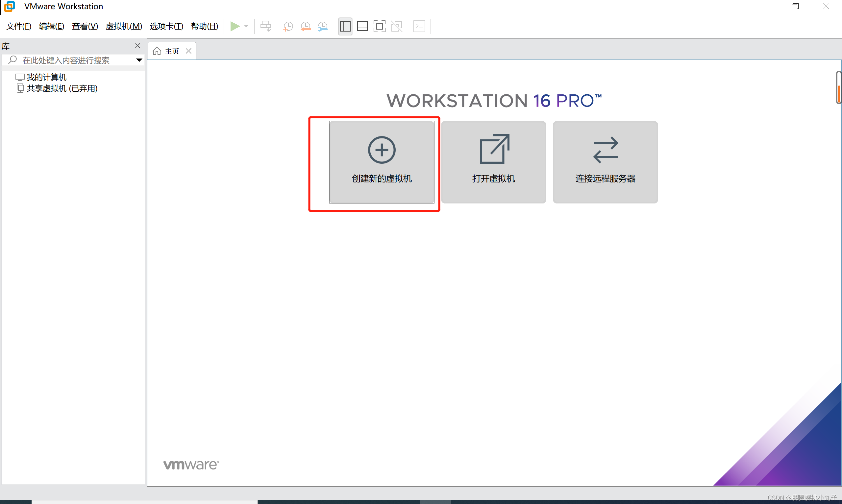The height and width of the screenshot is (504, 842).
Task: Close the 主页 tab
Action: click(188, 51)
